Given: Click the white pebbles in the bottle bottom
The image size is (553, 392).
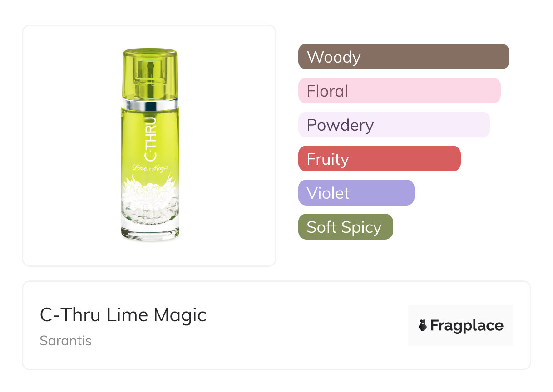Looking at the screenshot, I should 150,210.
